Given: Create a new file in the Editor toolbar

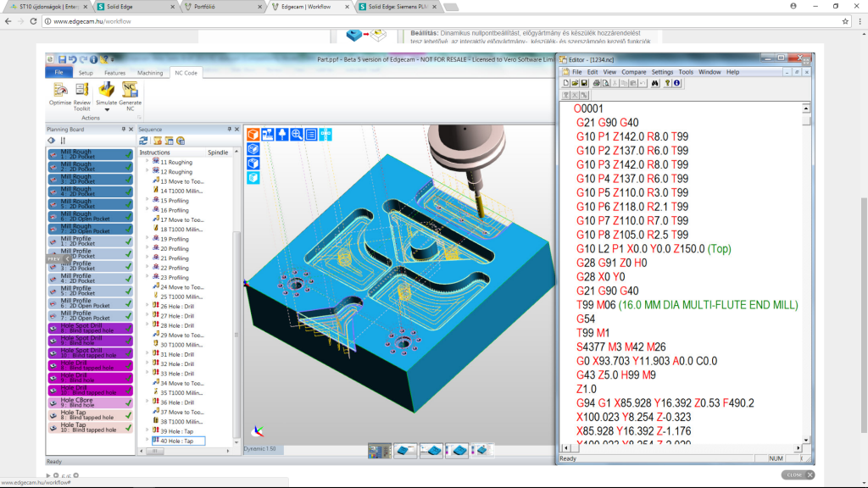Looking at the screenshot, I should 565,83.
